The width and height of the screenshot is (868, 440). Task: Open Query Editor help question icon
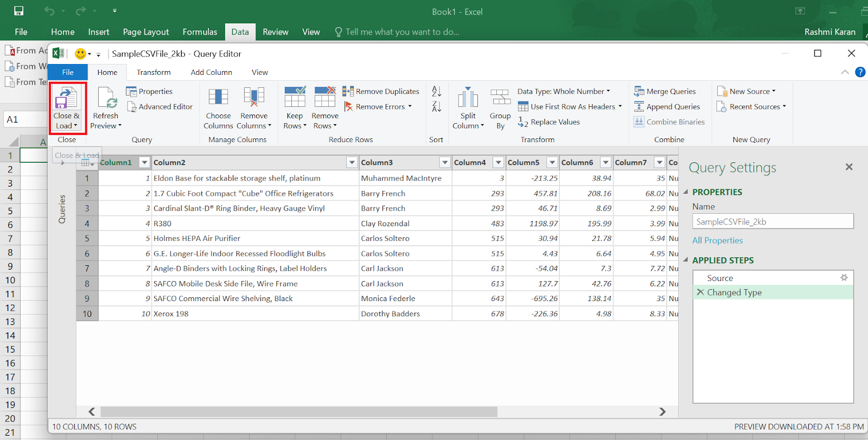click(x=860, y=72)
